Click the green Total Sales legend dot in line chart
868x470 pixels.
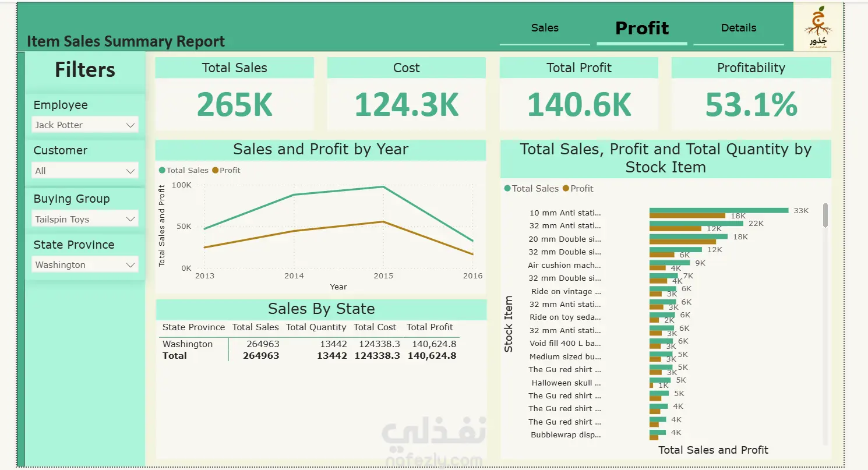pos(162,171)
